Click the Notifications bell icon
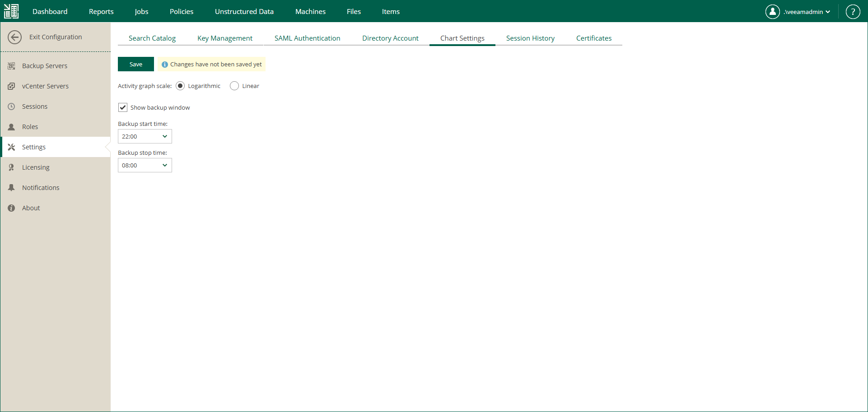Viewport: 868px width, 412px height. (x=12, y=187)
